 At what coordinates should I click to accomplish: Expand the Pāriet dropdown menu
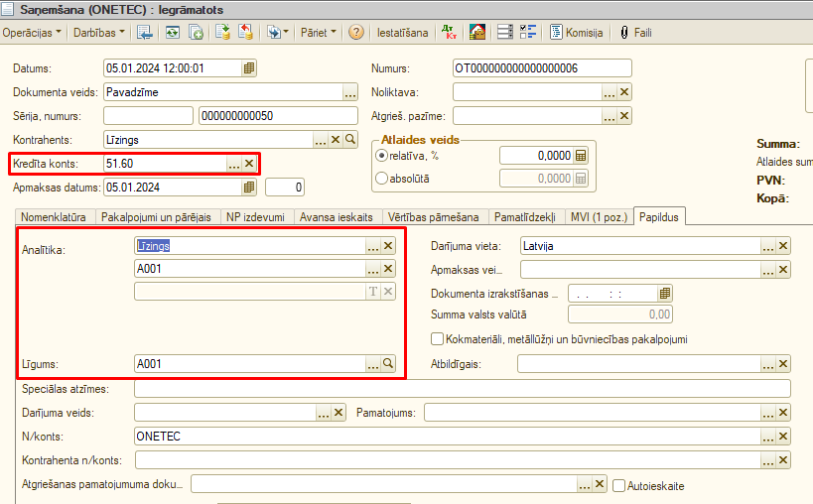pyautogui.click(x=319, y=33)
